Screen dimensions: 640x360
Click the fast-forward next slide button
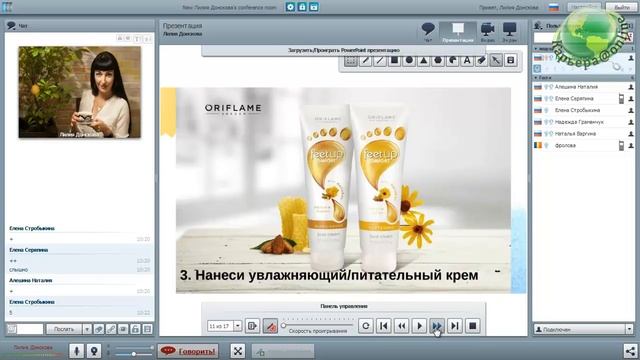[x=437, y=326]
